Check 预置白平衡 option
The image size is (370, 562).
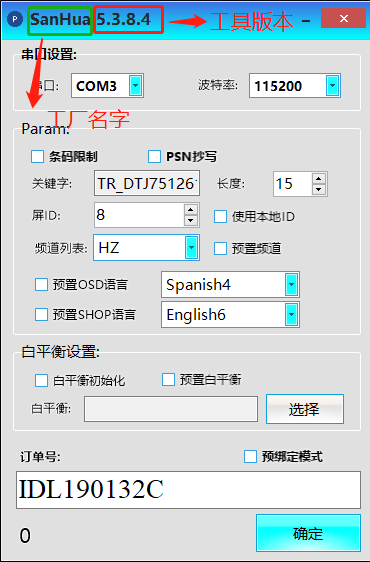(168, 379)
